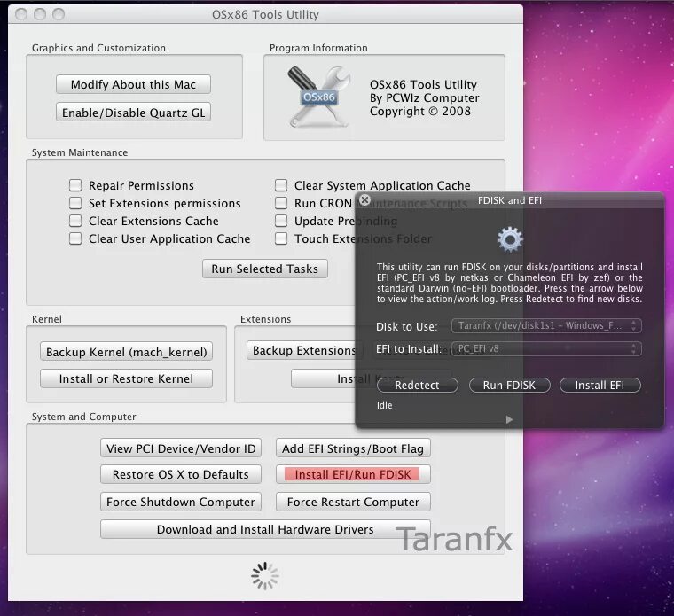Click Backup Kernel (mach_kernel)
This screenshot has width=674, height=616.
(126, 351)
